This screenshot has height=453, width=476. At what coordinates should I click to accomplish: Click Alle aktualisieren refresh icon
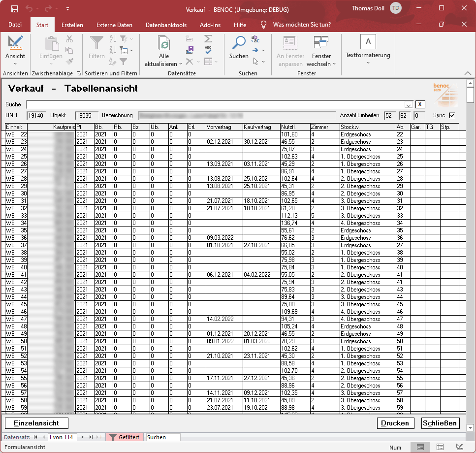point(164,44)
